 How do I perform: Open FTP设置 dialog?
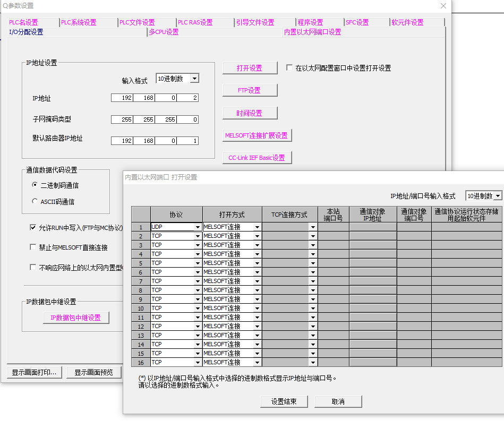(250, 90)
